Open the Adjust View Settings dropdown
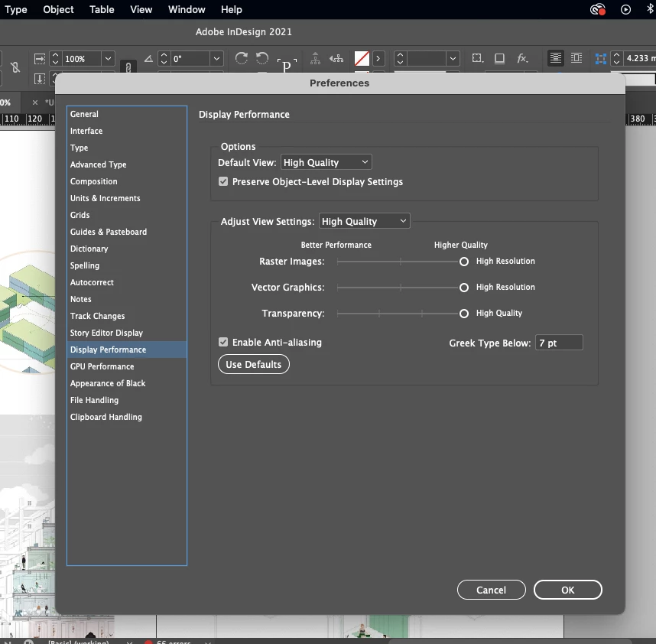The image size is (656, 644). (365, 221)
